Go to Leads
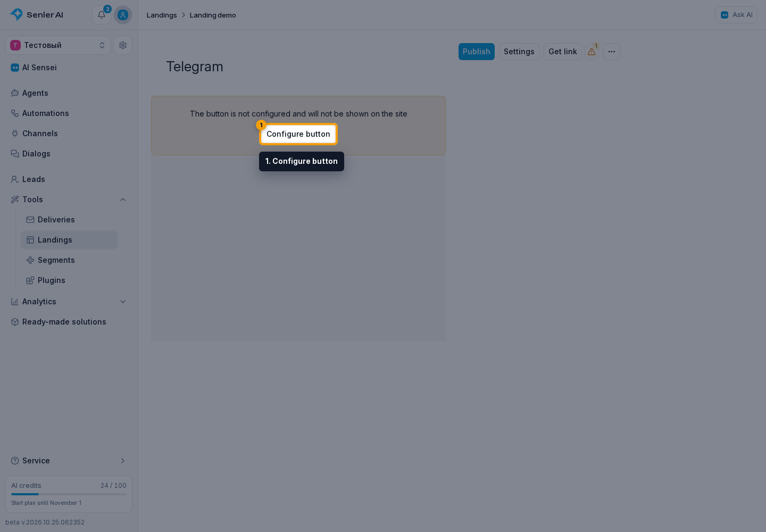Screen dimensions: 766x532 click(x=69, y=179)
